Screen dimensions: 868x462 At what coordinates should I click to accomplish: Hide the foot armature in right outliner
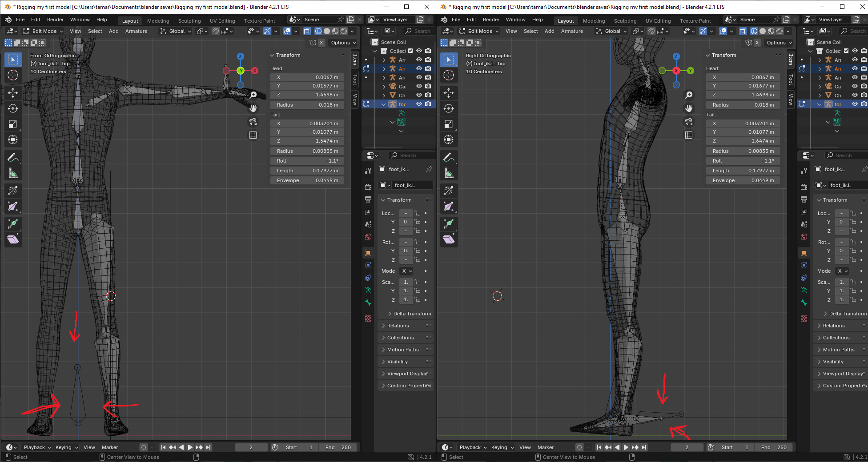point(855,104)
